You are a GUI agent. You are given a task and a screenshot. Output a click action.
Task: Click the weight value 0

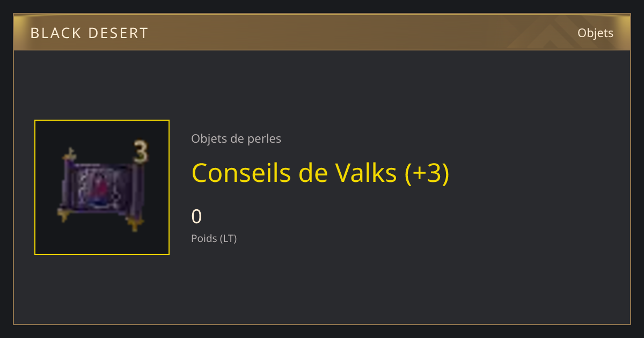coord(197,217)
